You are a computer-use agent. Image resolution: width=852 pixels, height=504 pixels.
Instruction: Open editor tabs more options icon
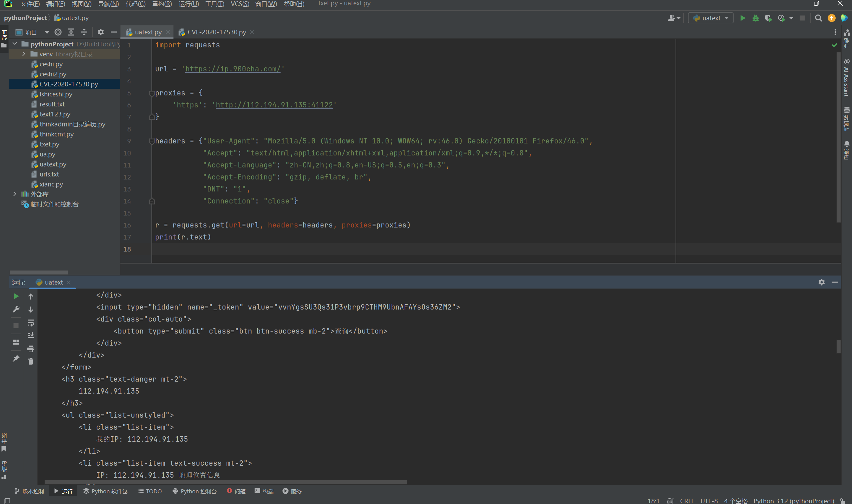pos(835,32)
